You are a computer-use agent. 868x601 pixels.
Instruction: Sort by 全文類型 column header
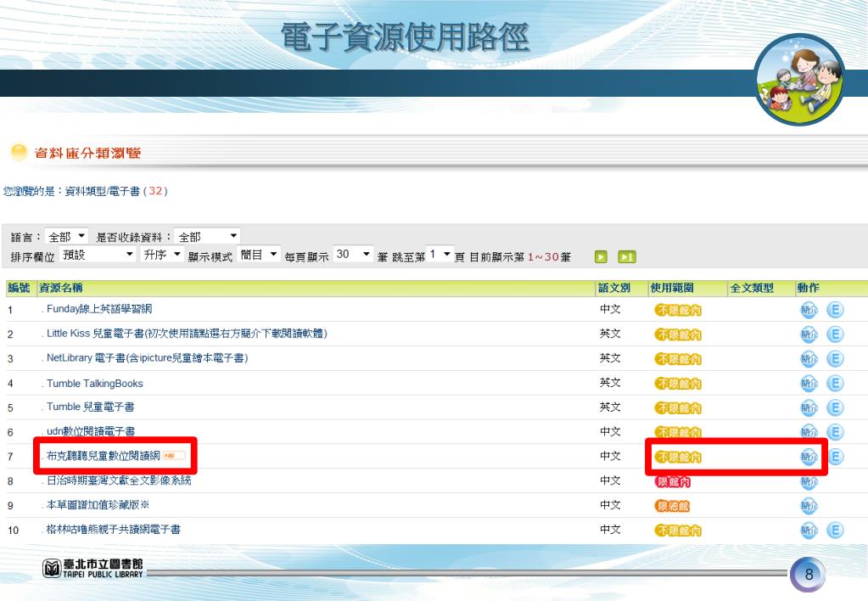(x=752, y=288)
